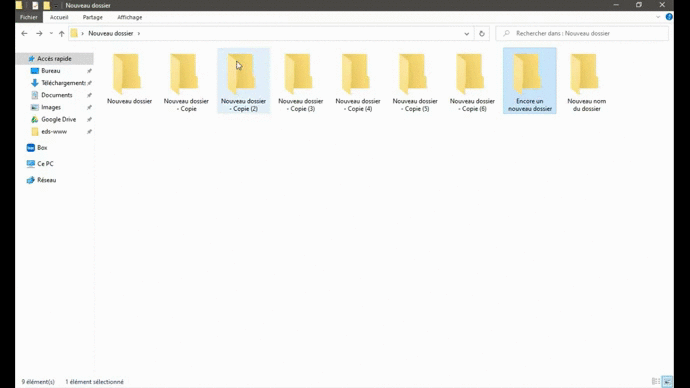Go up one folder level
This screenshot has width=690, height=388.
tap(62, 33)
